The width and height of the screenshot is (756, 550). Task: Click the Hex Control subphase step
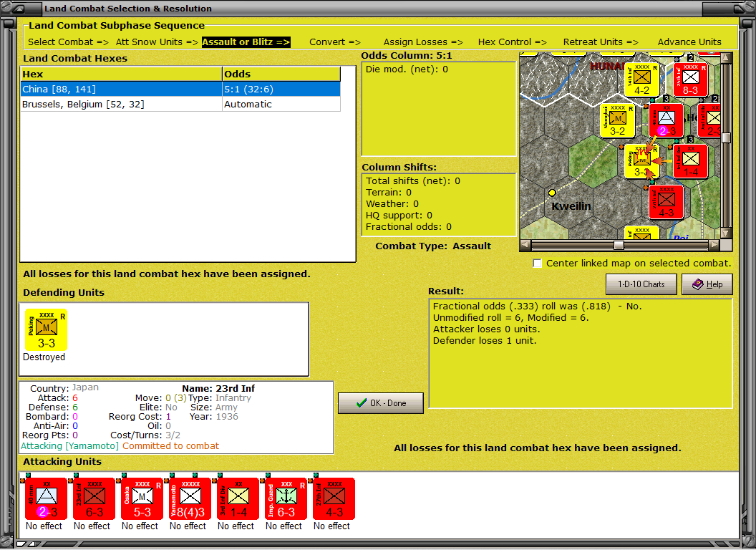click(x=512, y=42)
